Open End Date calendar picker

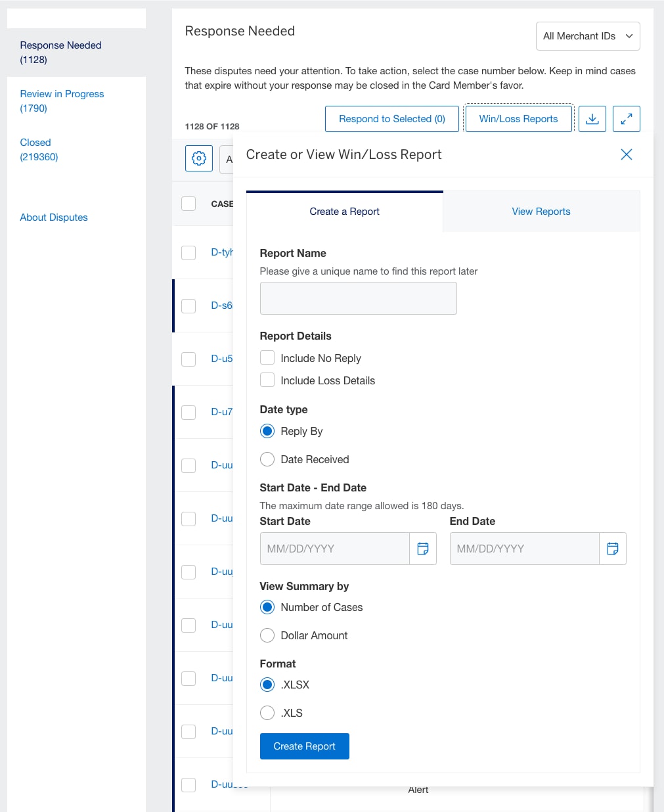[612, 549]
